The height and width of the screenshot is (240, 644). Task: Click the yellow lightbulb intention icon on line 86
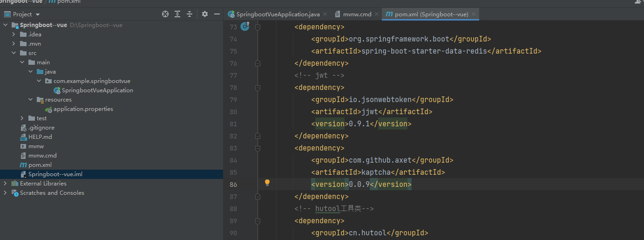point(267,183)
